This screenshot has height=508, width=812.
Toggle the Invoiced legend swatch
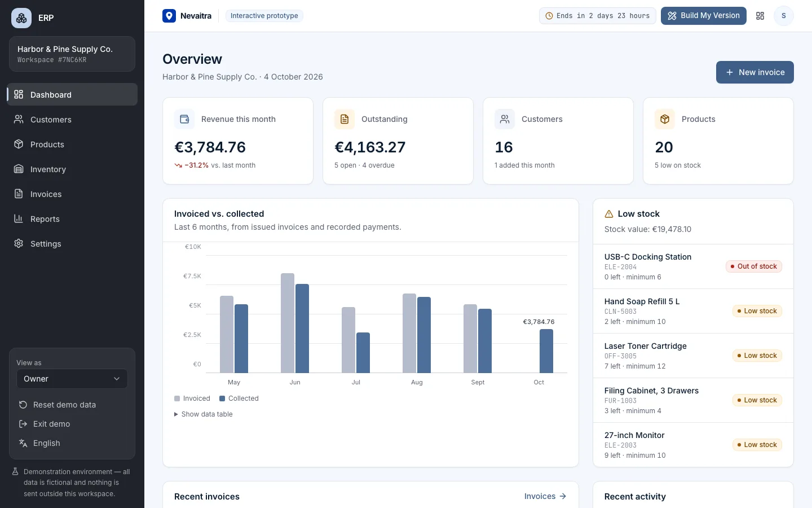tap(177, 398)
